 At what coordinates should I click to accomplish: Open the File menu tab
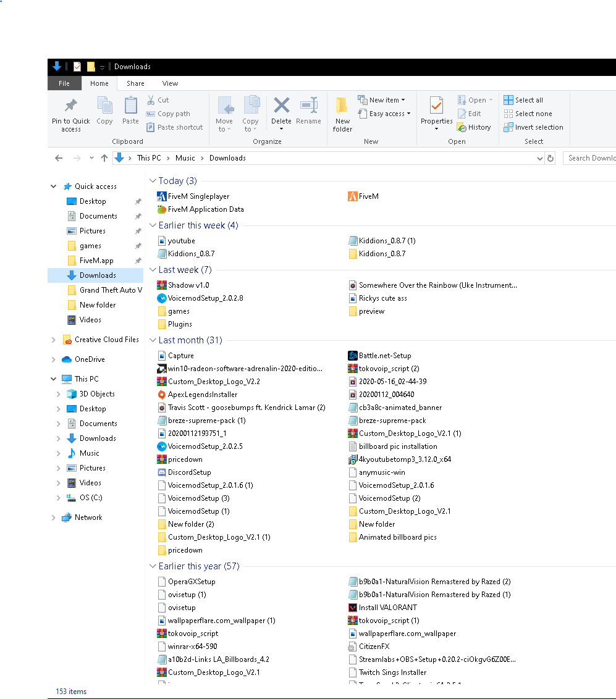point(64,83)
